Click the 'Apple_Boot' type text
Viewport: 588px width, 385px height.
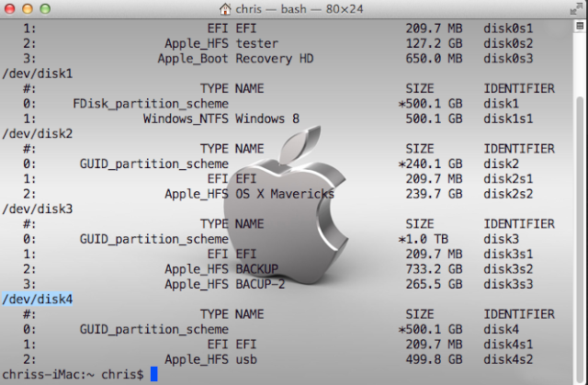click(x=193, y=59)
